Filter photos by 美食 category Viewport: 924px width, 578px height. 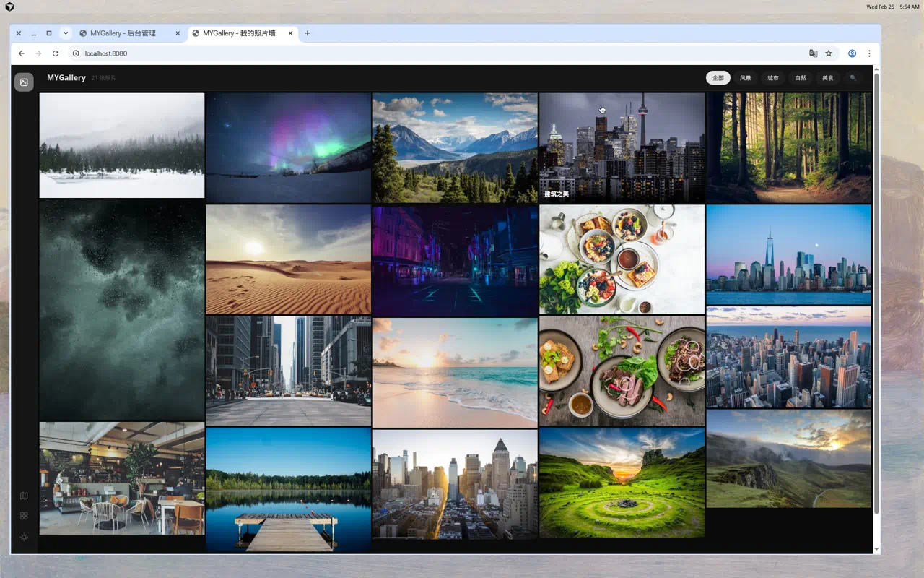coord(827,78)
